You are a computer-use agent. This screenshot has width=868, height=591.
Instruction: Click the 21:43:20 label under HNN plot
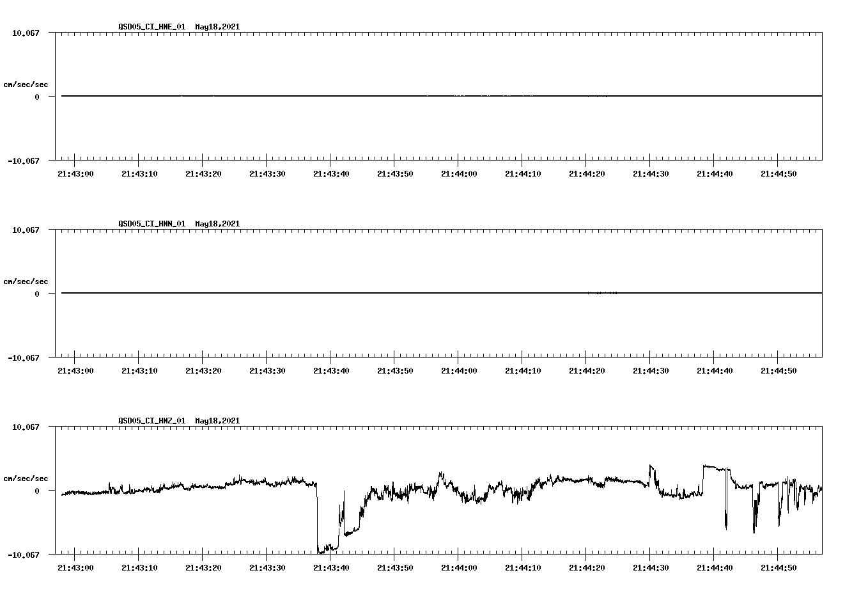click(203, 371)
